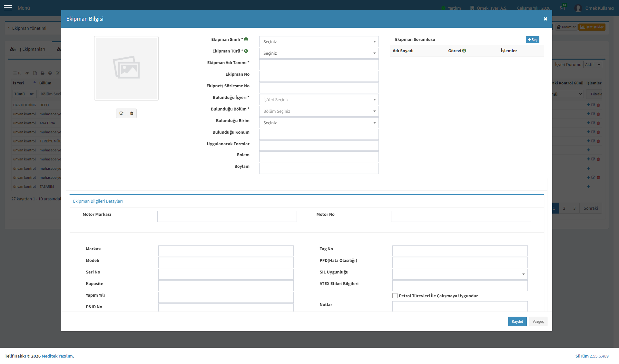Click the eye icon in background table toolbar
This screenshot has height=364, width=619.
click(x=27, y=73)
